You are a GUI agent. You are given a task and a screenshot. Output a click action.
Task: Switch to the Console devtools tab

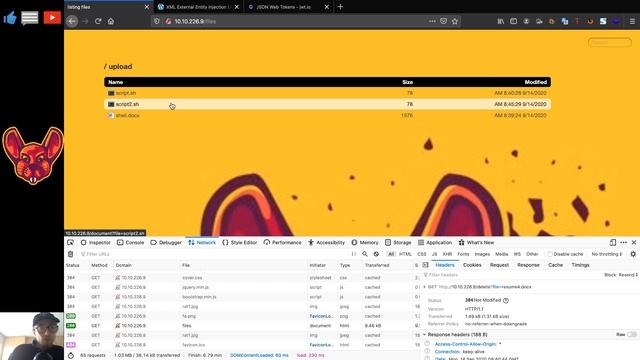(131, 242)
